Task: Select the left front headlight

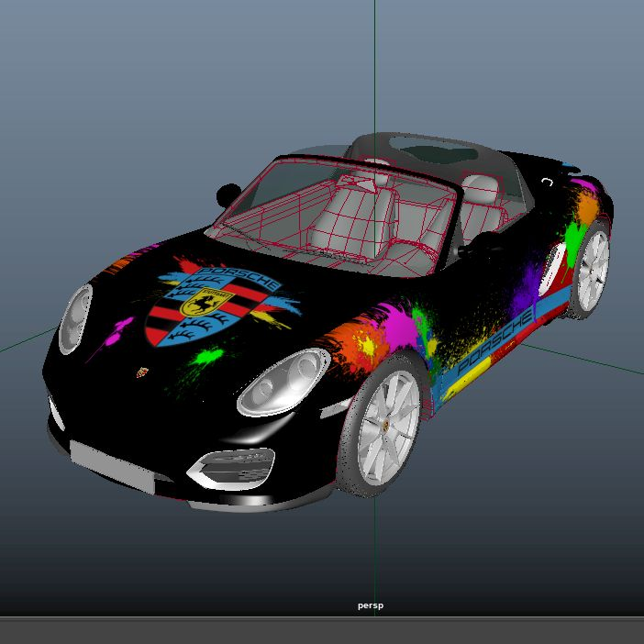Action: (75, 318)
